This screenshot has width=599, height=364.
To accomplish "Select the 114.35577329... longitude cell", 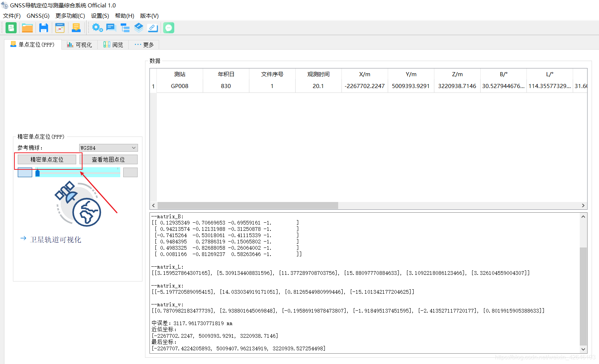I will point(550,86).
